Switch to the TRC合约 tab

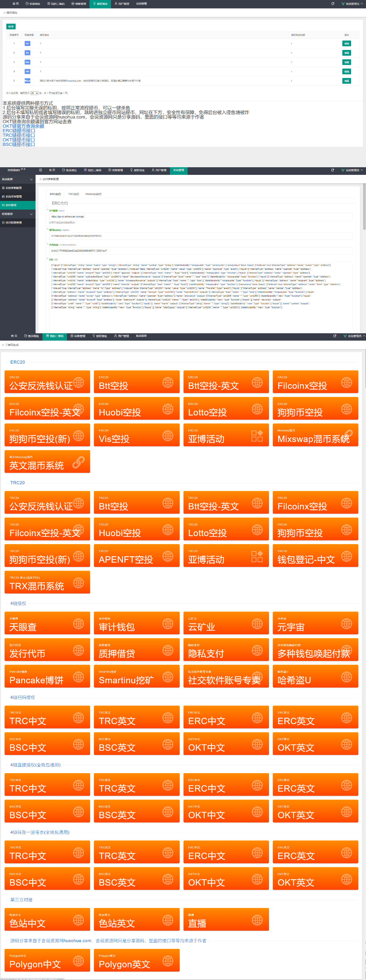pyautogui.click(x=73, y=194)
